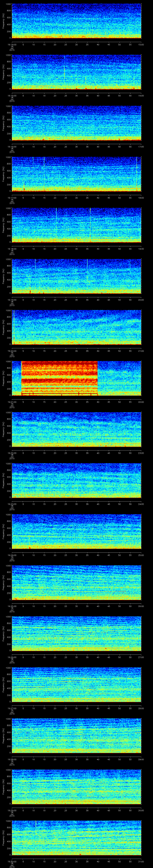Select the spectrogram panel starting at 19:29:00
This screenshot has width=153, height=868.
[x=76, y=786]
